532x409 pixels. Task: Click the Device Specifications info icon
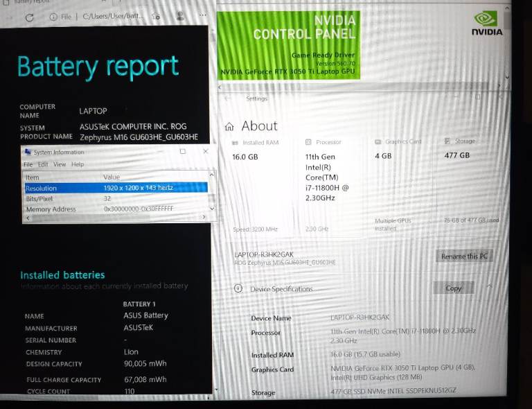point(238,288)
